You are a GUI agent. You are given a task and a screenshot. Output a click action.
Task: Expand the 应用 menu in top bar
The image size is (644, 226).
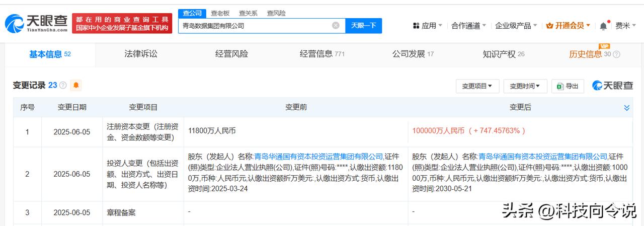[428, 26]
